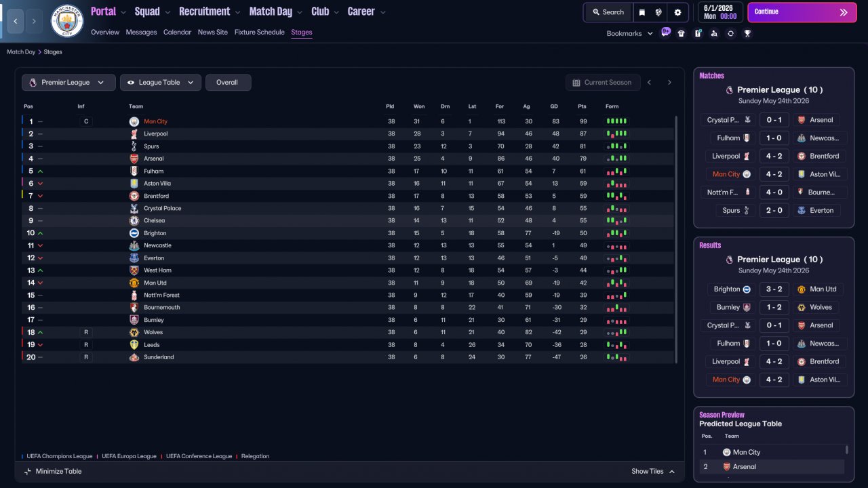Click the scouting search shortcut icon
Image resolution: width=868 pixels, height=488 pixels.
[x=714, y=33]
